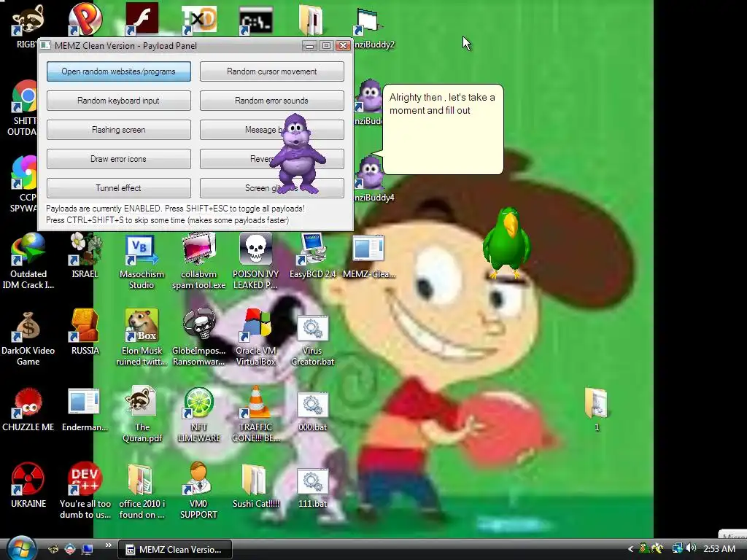Open the RUSSIA desktop icon
This screenshot has width=747, height=560.
coord(85,332)
